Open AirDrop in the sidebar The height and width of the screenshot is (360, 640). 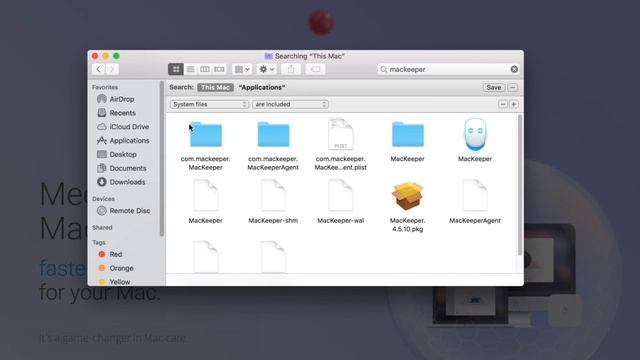(122, 99)
